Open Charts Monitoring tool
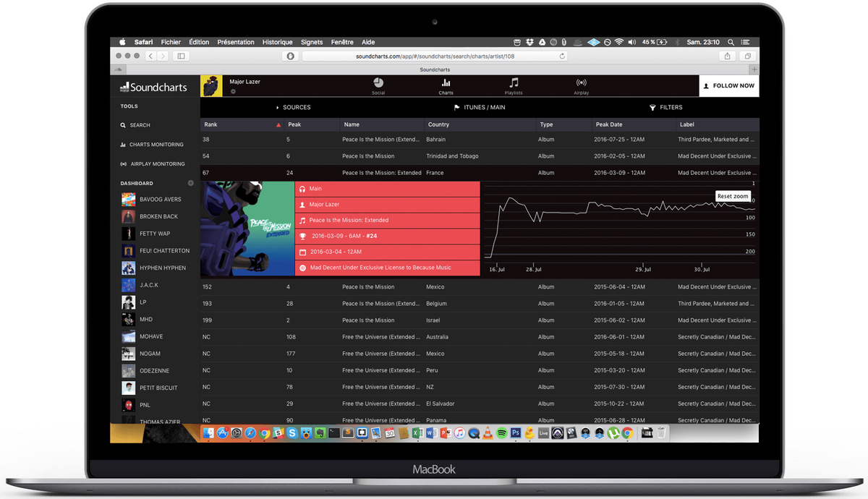 click(152, 145)
